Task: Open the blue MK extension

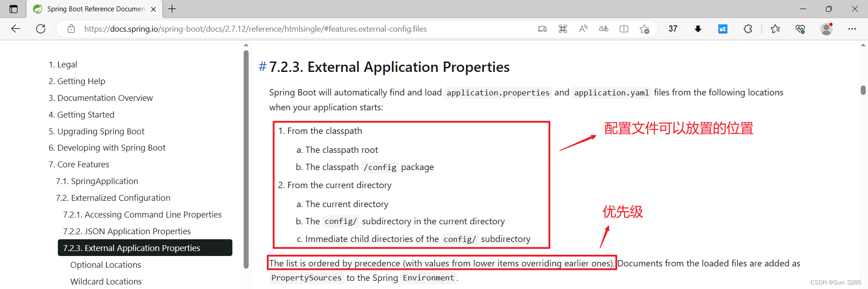Action: 723,29
